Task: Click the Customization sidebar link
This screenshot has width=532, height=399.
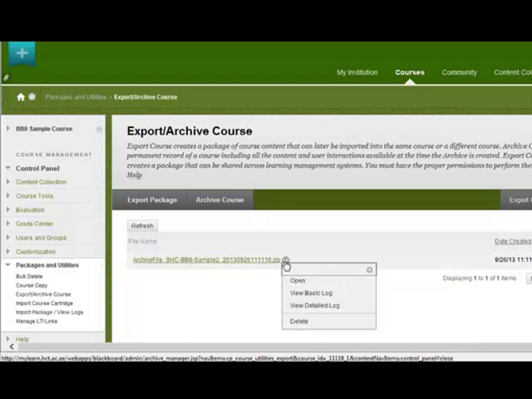Action: (36, 252)
